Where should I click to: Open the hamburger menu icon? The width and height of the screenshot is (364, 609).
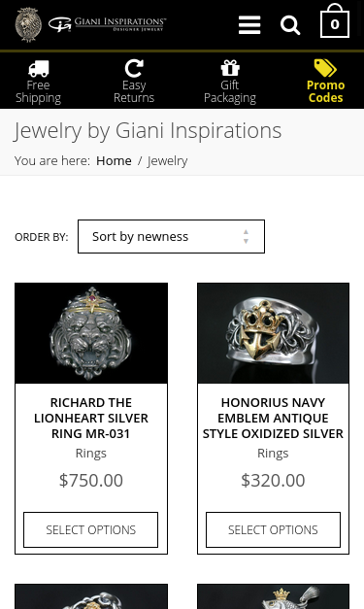249,25
